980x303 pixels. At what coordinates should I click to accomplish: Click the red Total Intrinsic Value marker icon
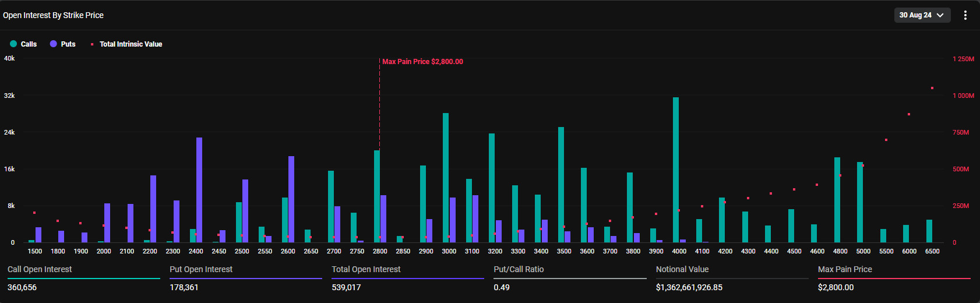tap(92, 44)
